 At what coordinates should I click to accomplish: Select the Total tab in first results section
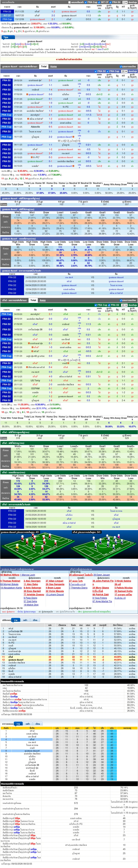click(x=44, y=66)
